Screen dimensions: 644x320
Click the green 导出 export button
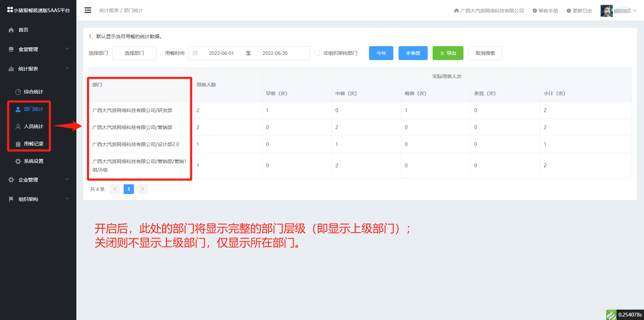pos(448,53)
